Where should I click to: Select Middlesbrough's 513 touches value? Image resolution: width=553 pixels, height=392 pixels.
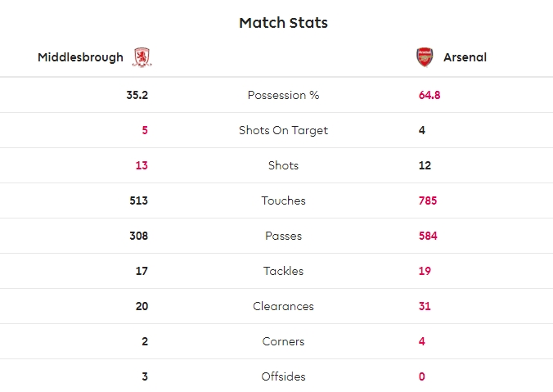coord(137,201)
